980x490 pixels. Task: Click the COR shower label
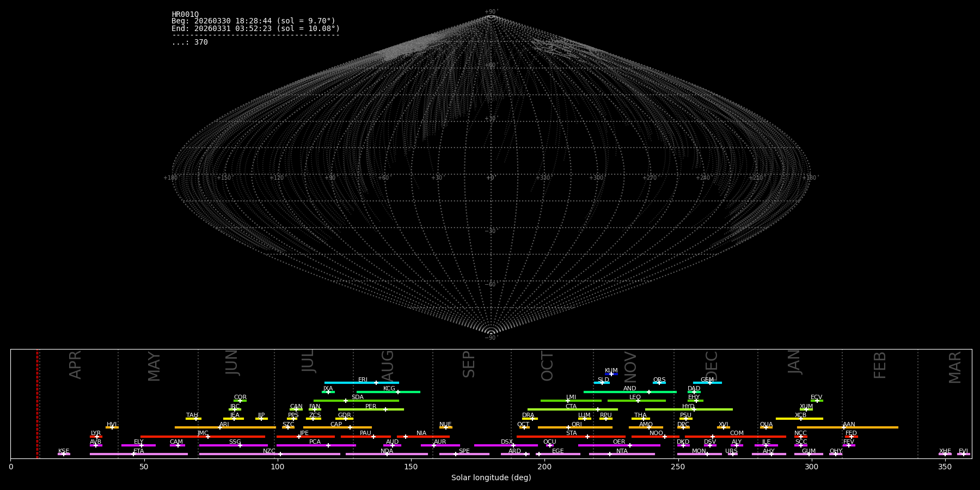(241, 397)
